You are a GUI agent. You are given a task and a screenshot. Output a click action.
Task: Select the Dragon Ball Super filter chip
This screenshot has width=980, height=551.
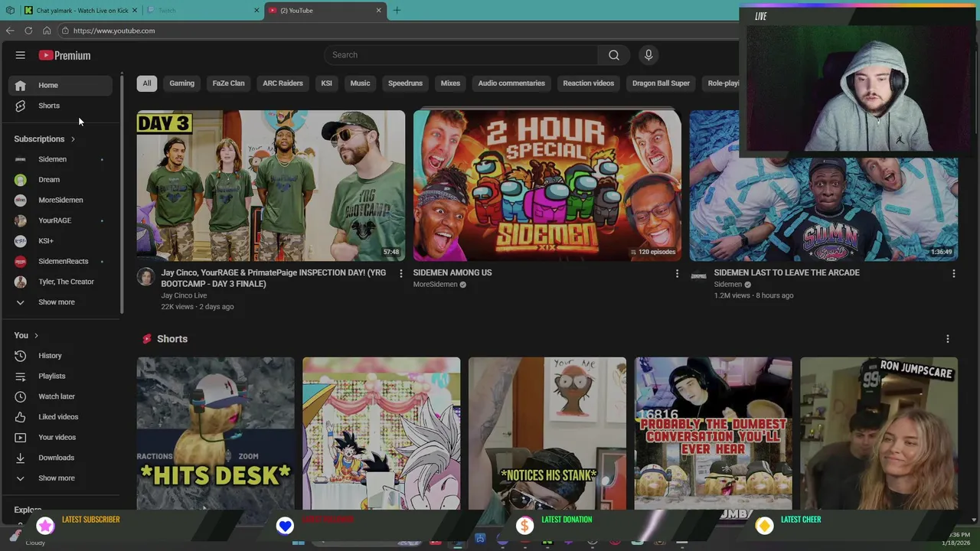(x=661, y=83)
